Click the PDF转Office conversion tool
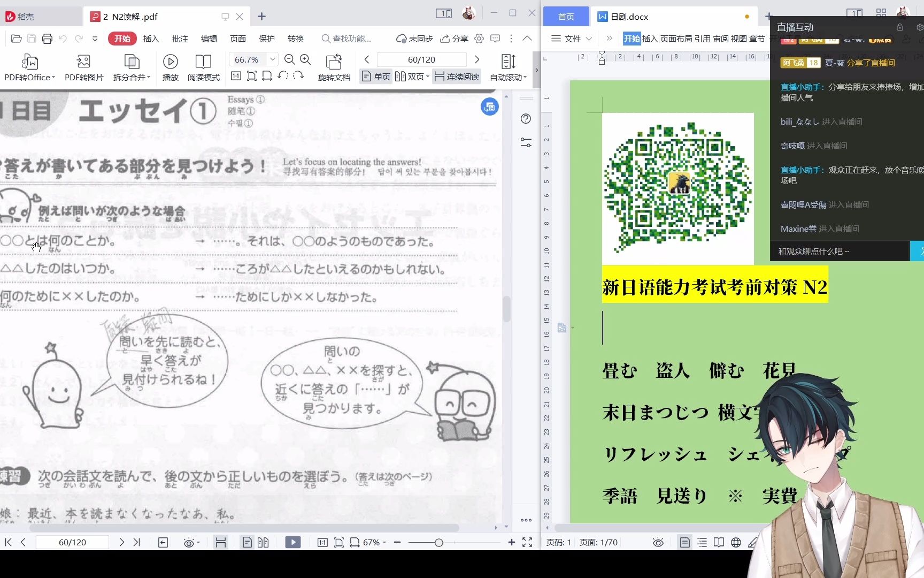 pyautogui.click(x=29, y=67)
